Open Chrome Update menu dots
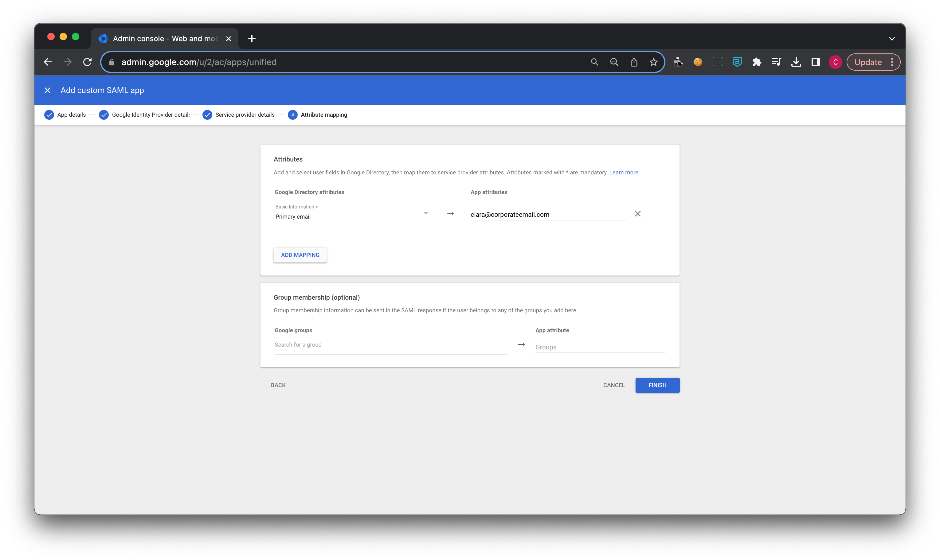The width and height of the screenshot is (940, 560). click(892, 62)
